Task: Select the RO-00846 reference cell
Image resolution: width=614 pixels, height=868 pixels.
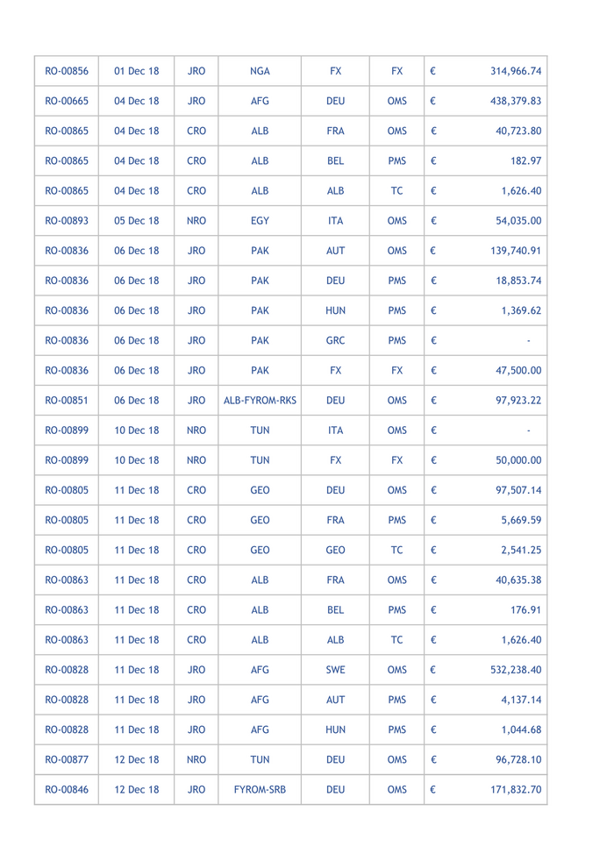Action: pos(67,789)
